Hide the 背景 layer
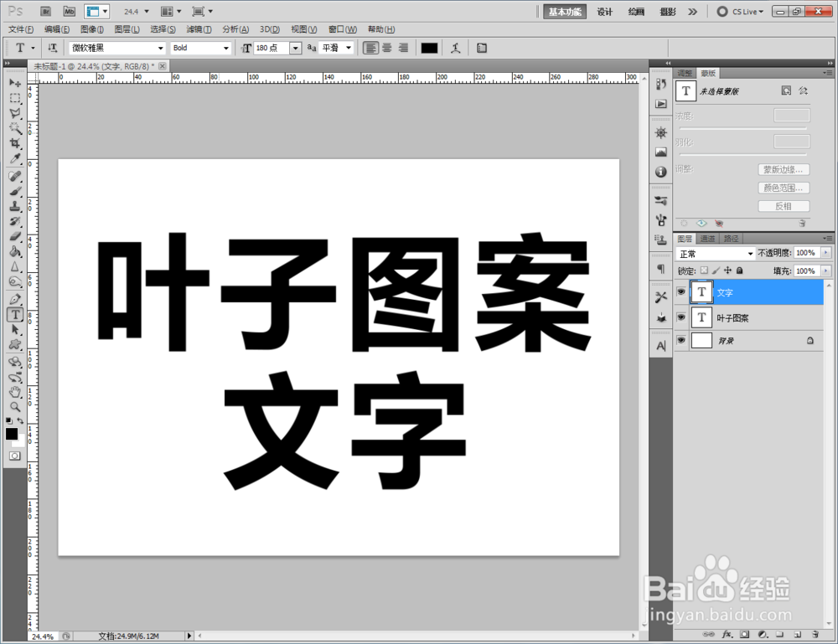This screenshot has height=644, width=838. [680, 340]
